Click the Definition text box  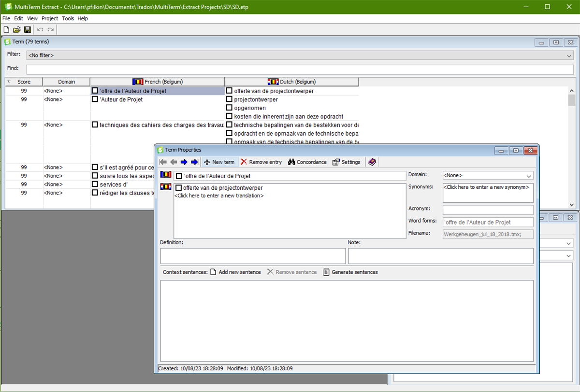coord(253,256)
